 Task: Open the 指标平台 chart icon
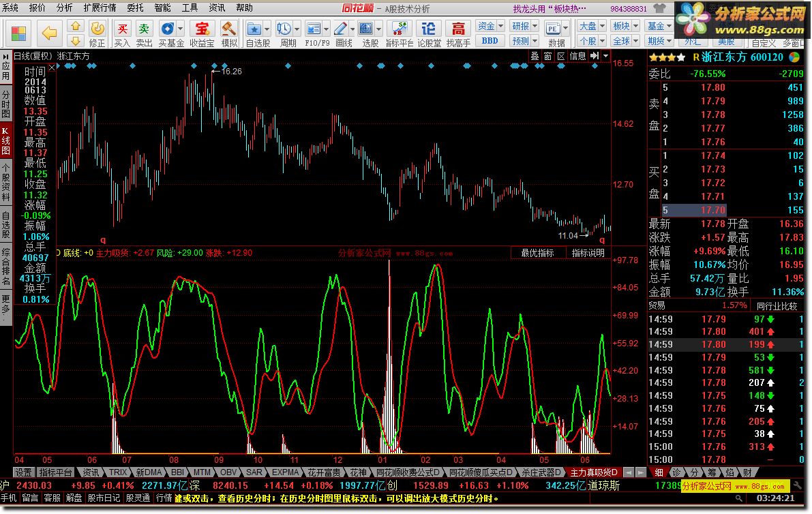(400, 29)
